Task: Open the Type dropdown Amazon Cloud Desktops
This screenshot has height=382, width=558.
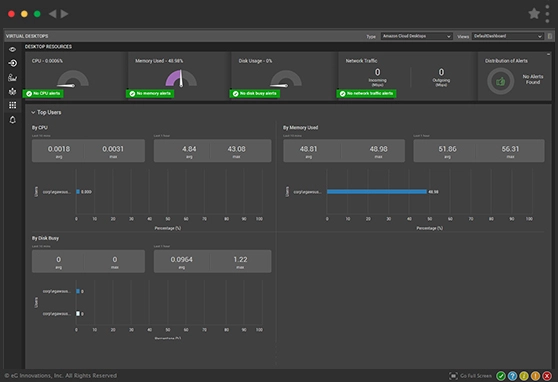Action: pyautogui.click(x=416, y=36)
